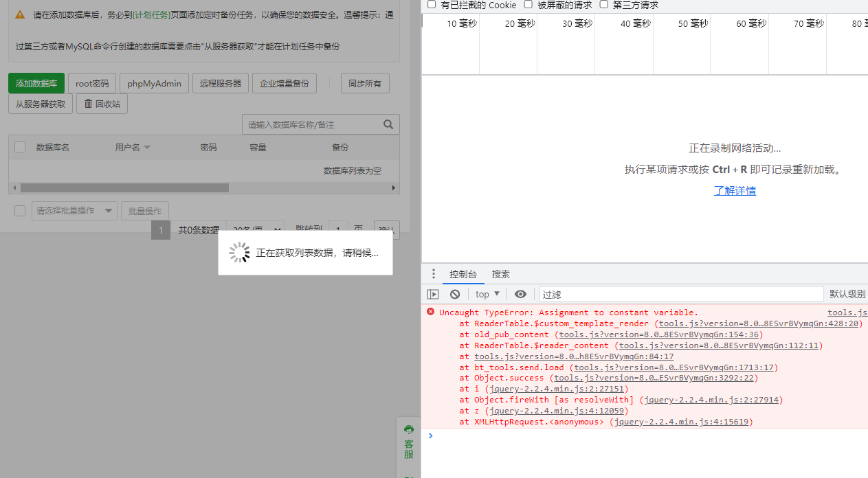Switch to the 搜索 tab
The height and width of the screenshot is (478, 868).
click(x=501, y=274)
